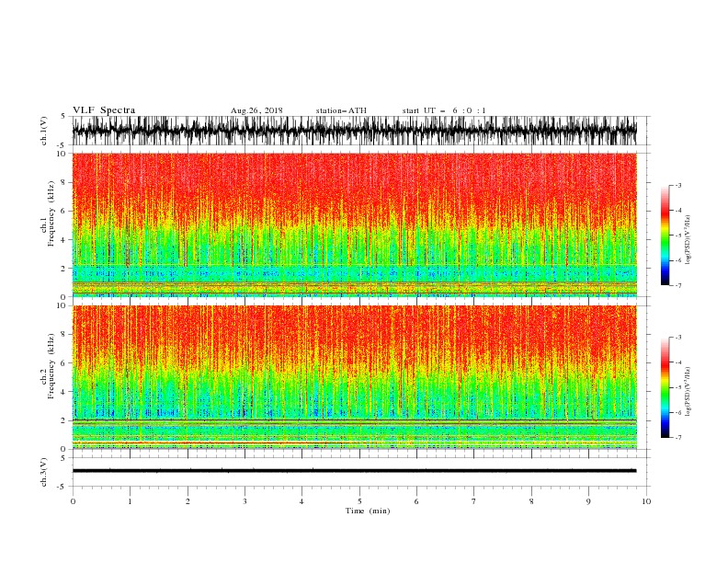Click the ch.1 spectrogram color bar
The height and width of the screenshot is (563, 728).
[665, 236]
